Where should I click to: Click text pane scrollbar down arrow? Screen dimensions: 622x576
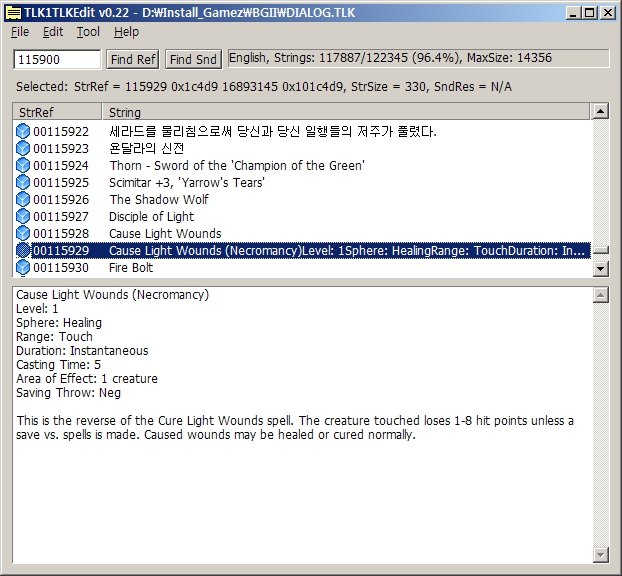coord(600,554)
